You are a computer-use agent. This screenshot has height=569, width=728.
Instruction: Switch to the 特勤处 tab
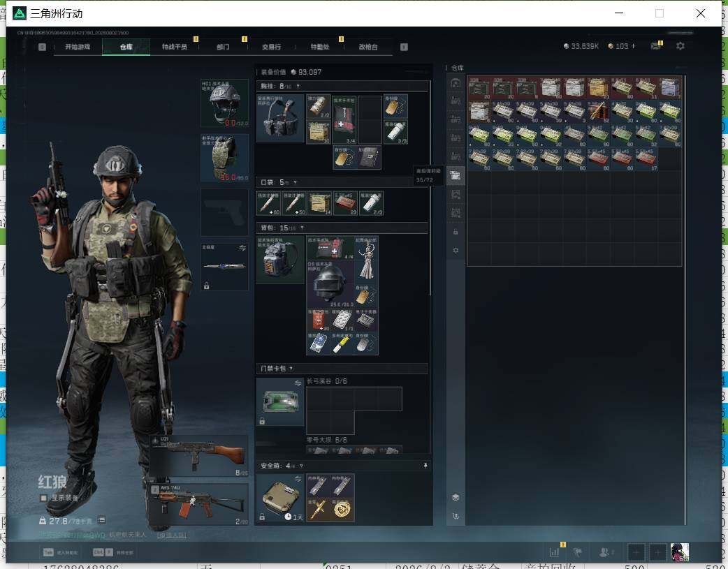click(x=319, y=46)
